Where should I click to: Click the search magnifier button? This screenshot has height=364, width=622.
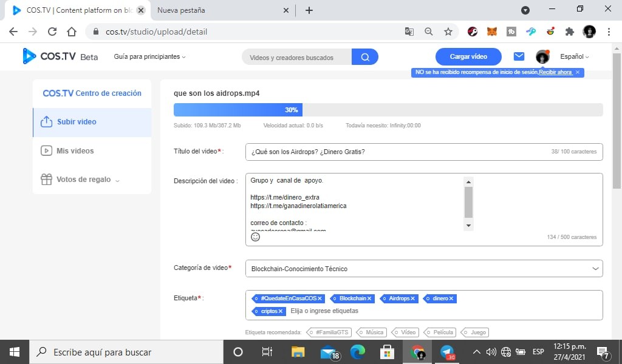tap(365, 57)
